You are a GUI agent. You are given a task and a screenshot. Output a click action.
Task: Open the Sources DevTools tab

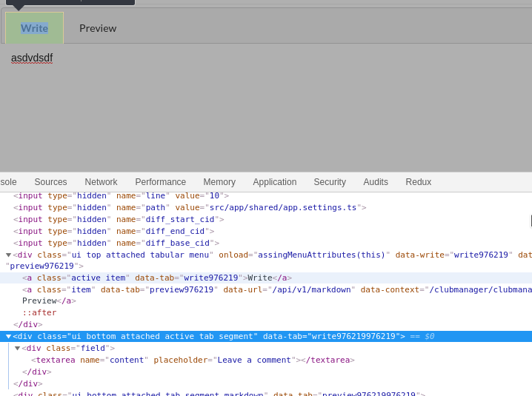coord(50,182)
